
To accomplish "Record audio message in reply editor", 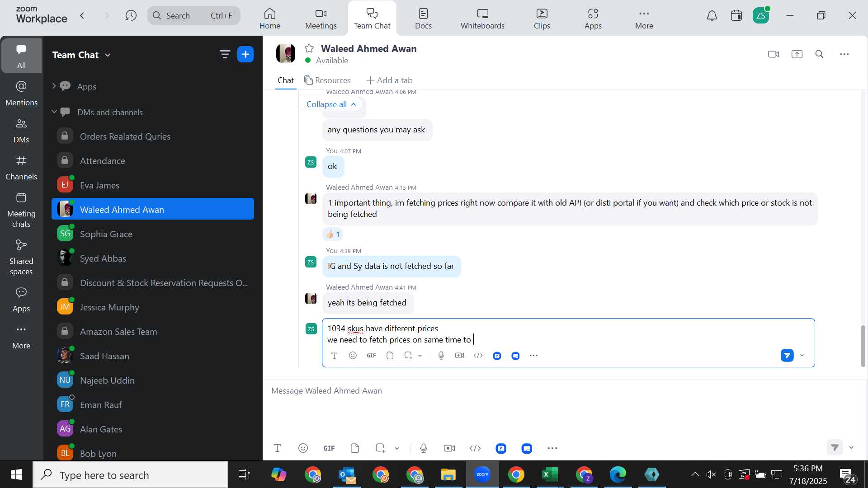I will coord(441,356).
